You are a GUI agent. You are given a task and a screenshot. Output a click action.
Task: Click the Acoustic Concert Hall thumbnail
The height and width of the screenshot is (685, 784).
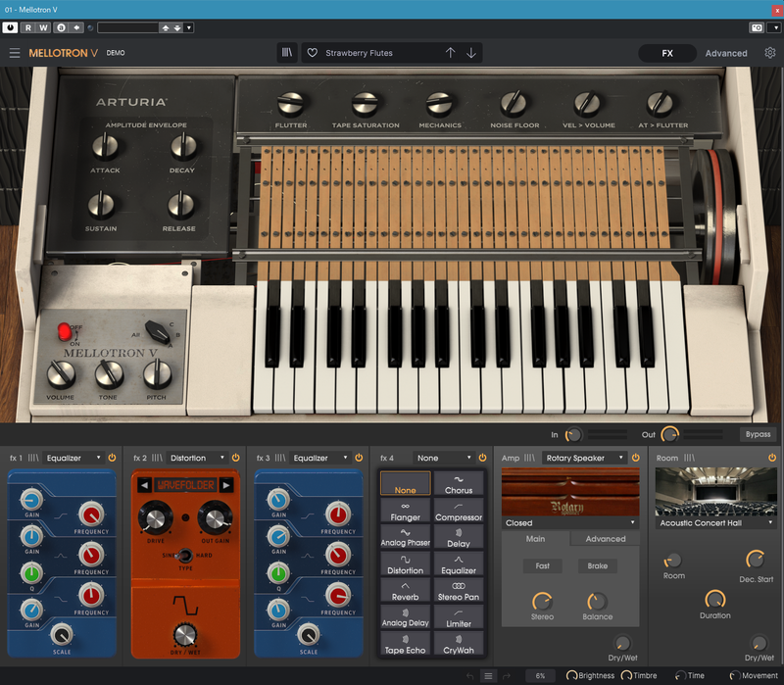(716, 492)
